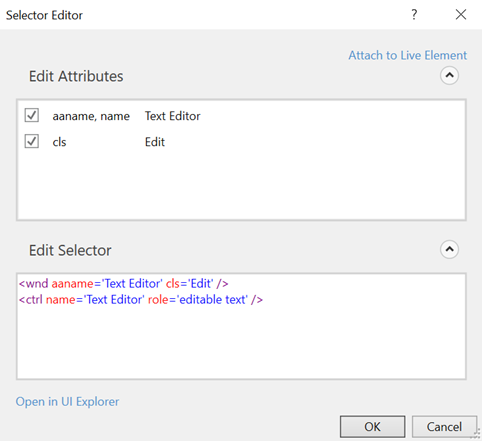Click the 'Edit' attribute value
The height and width of the screenshot is (441, 482).
pos(155,142)
